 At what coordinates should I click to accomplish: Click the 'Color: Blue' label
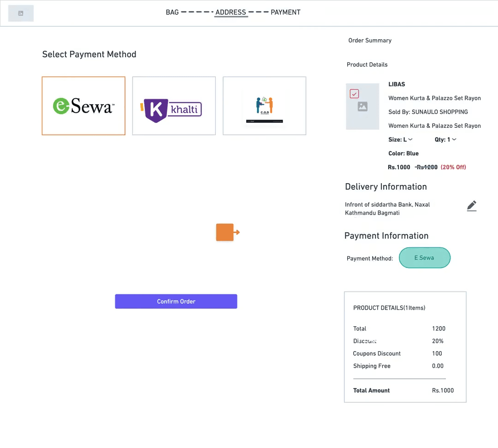coord(403,154)
